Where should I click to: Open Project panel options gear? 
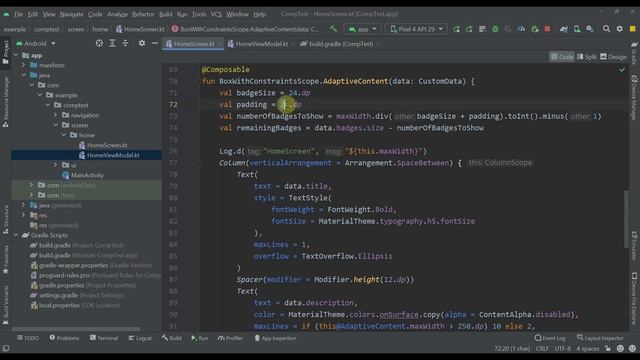[142, 43]
